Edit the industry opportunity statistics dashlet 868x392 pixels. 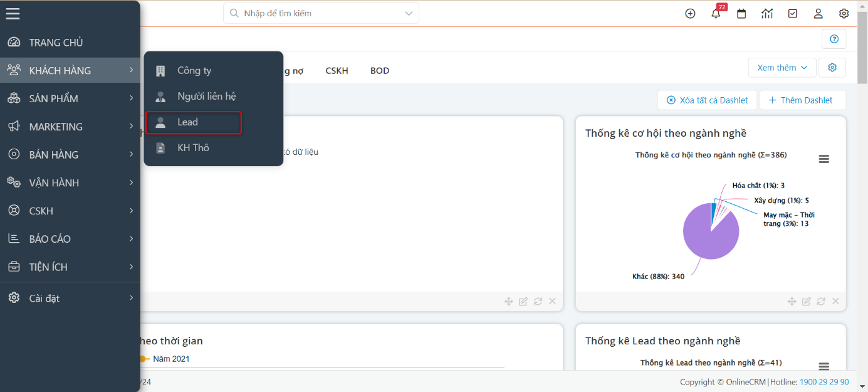807,301
